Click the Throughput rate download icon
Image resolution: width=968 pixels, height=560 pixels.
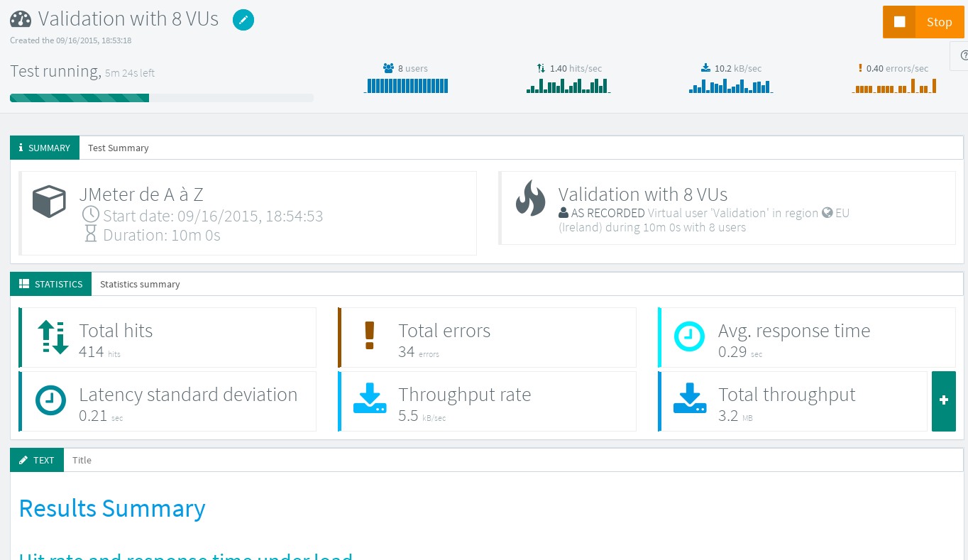[370, 400]
